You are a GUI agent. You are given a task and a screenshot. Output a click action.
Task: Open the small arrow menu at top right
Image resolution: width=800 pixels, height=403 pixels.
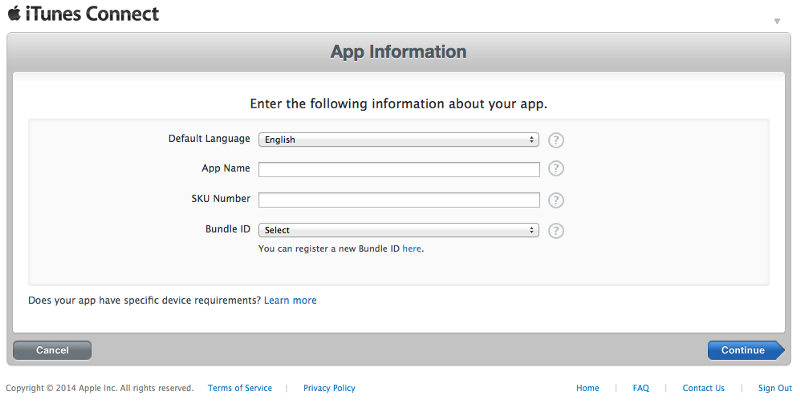tap(777, 21)
